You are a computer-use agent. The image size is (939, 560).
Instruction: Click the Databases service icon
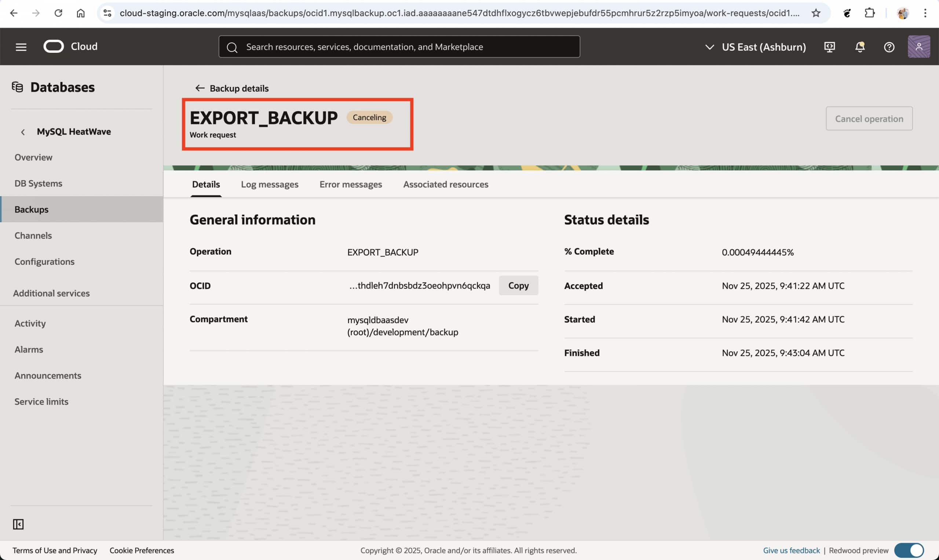tap(17, 87)
